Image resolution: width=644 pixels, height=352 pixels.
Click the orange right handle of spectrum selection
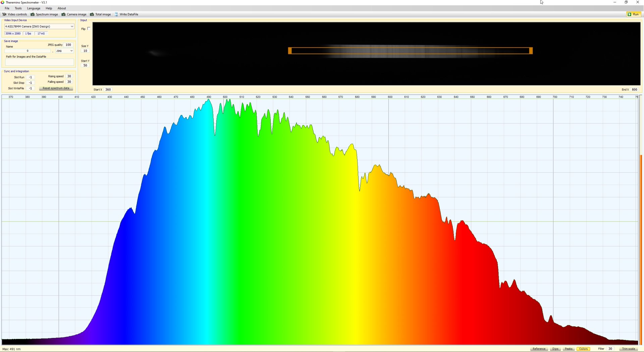point(531,51)
